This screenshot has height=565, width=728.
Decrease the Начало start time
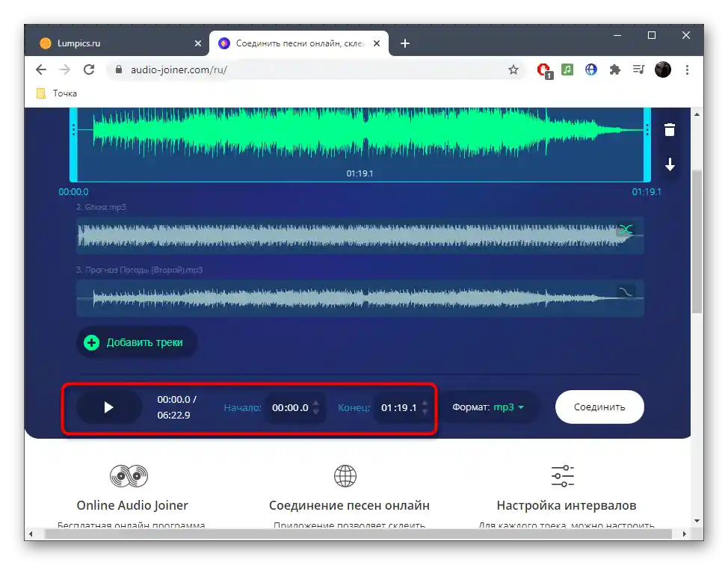coord(316,412)
